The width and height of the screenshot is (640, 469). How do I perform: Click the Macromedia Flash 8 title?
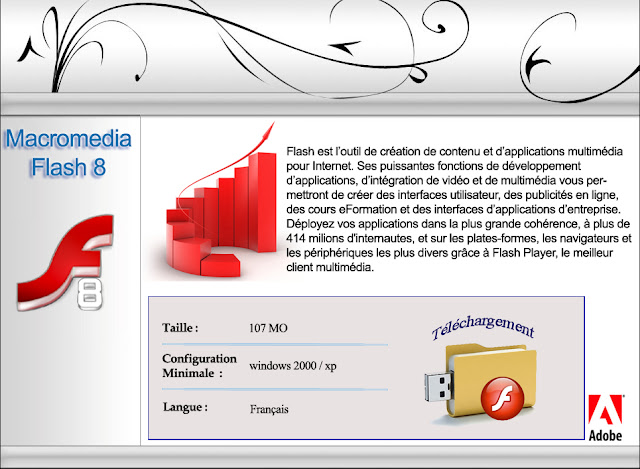point(68,153)
